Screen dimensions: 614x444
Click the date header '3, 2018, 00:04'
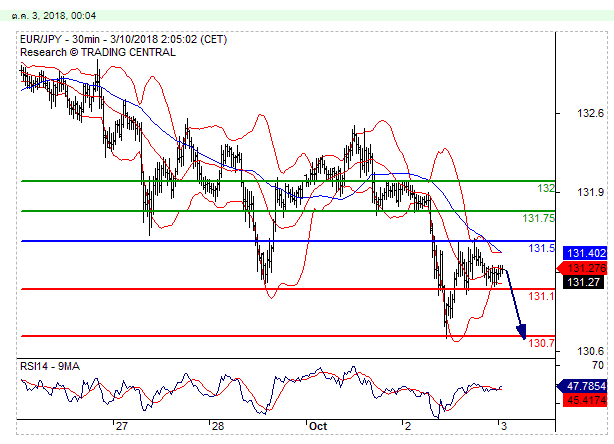65,16
